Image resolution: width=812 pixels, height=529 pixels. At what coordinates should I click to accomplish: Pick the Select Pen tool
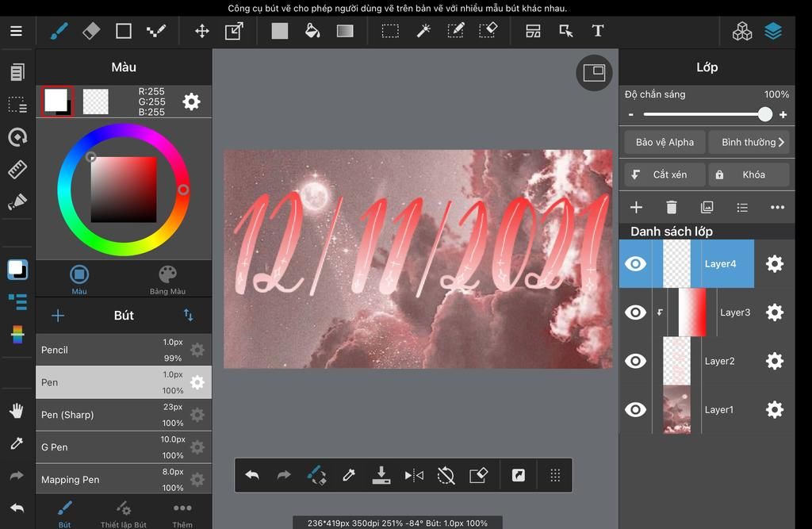pos(456,31)
